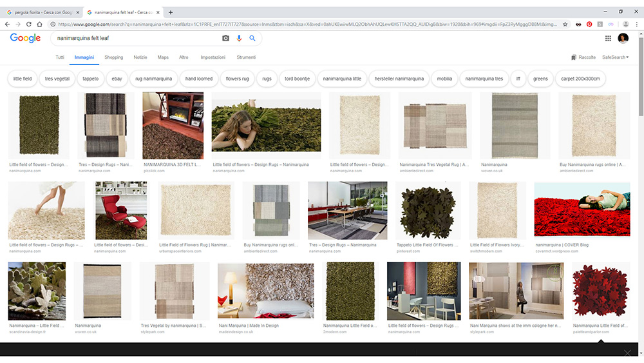The image size is (644, 363).
Task: View site information icon in address bar
Action: point(53,25)
